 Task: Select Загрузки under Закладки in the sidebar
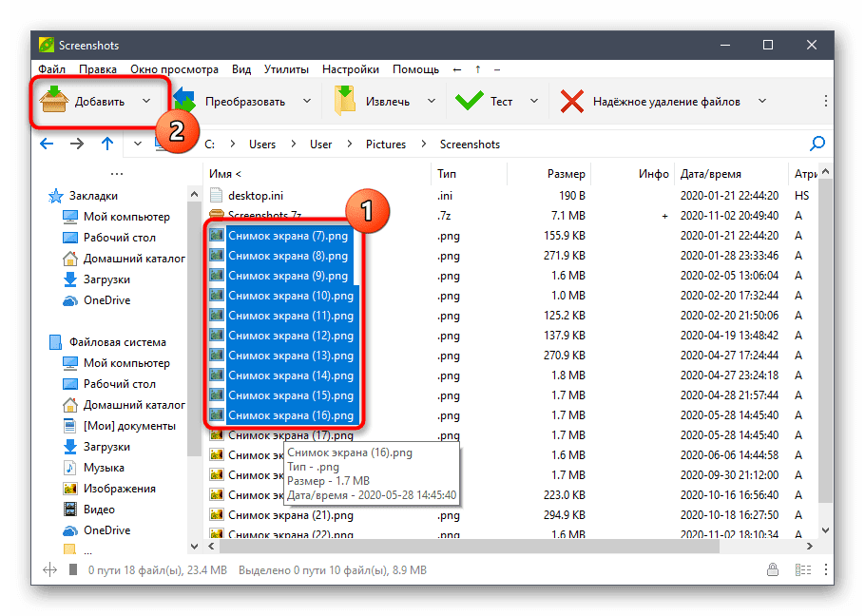[106, 279]
